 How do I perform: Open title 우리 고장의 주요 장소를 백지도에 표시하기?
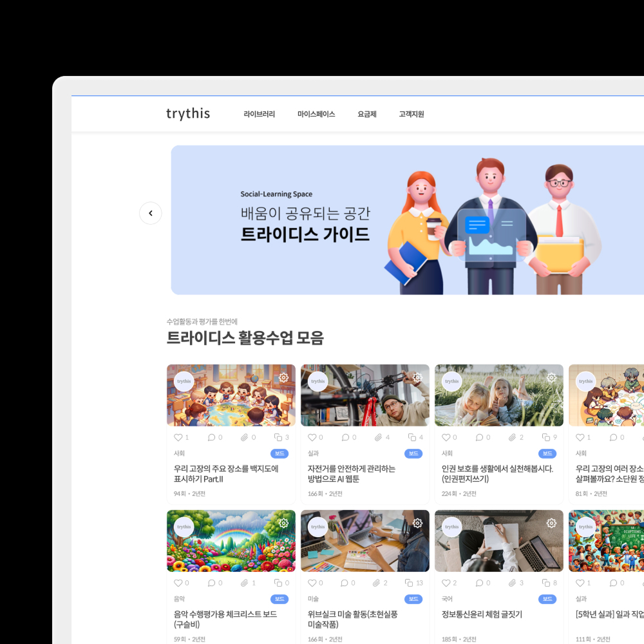226,473
